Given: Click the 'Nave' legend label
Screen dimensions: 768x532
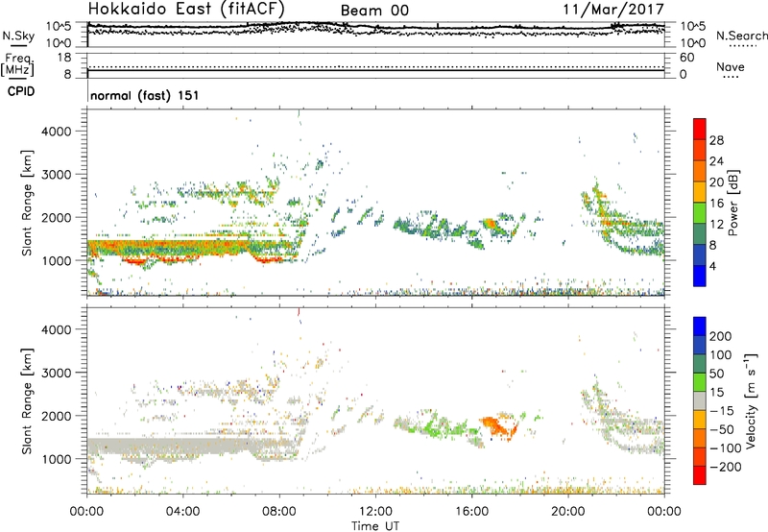Looking at the screenshot, I should 731,66.
